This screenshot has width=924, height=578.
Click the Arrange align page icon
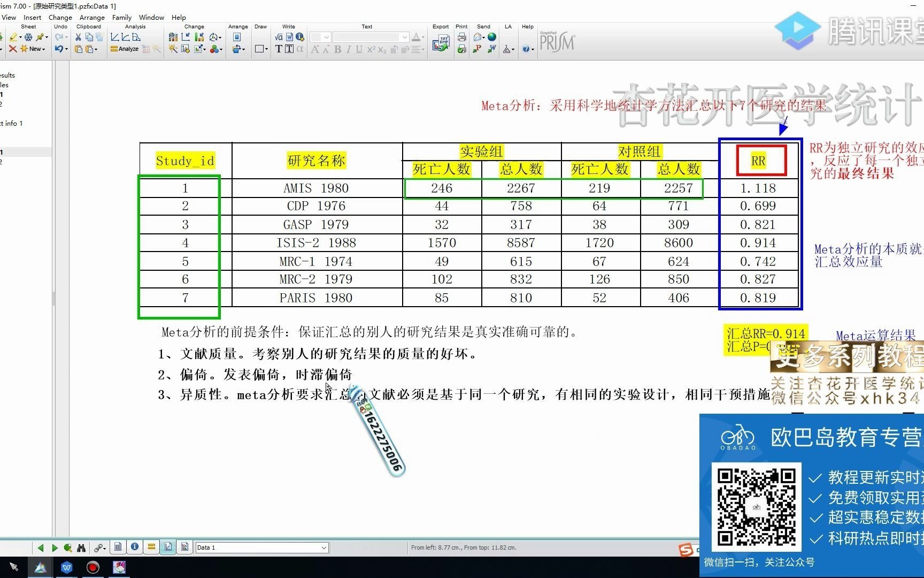coord(236,37)
